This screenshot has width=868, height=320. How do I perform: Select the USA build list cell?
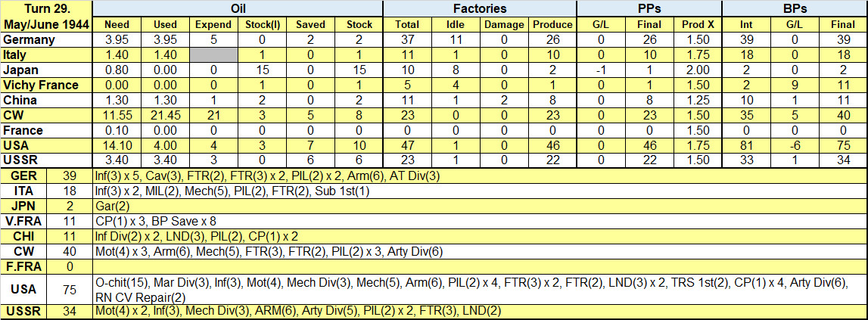480,290
